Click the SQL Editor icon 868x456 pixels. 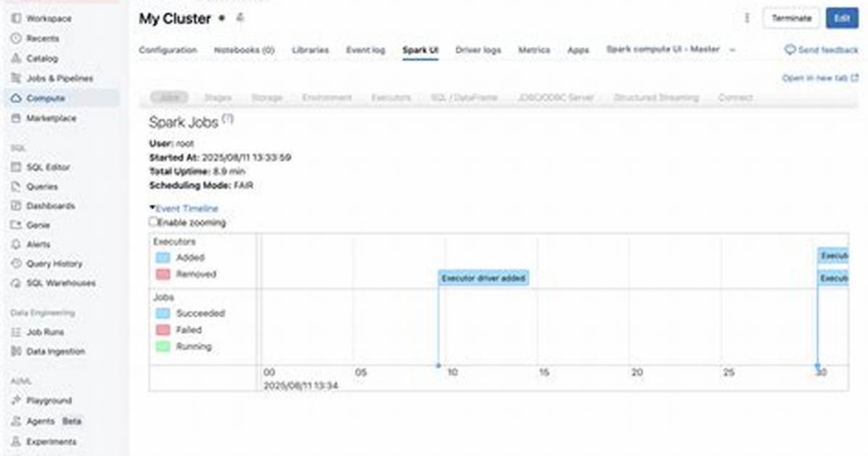[16, 167]
